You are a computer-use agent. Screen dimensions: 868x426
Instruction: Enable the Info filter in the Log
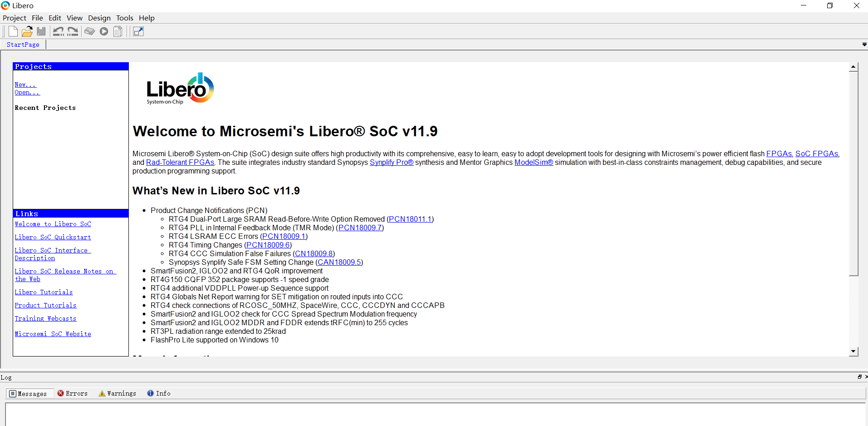tap(158, 393)
